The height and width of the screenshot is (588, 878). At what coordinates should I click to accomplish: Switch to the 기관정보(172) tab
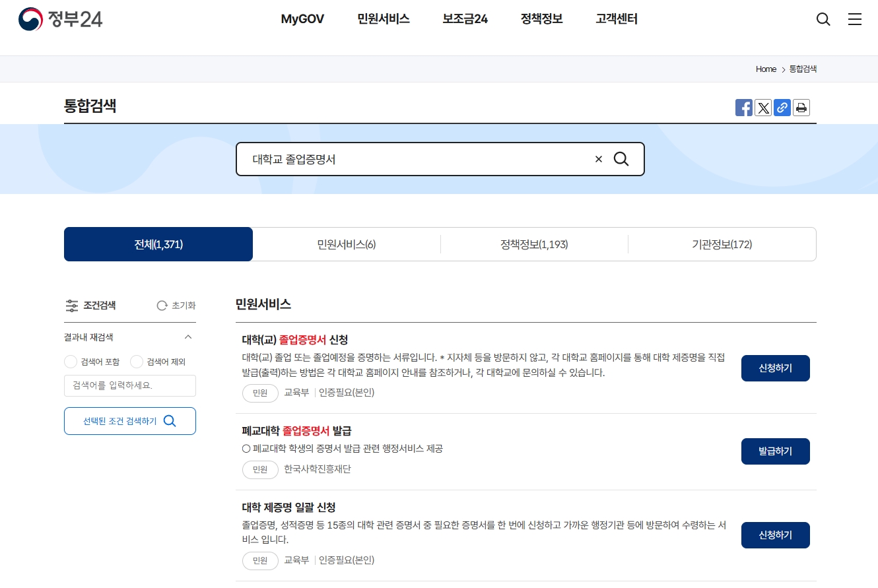[722, 244]
